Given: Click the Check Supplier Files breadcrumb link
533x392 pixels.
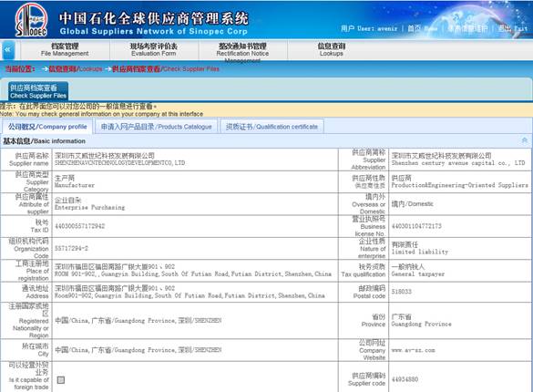Looking at the screenshot, I should click(x=166, y=68).
